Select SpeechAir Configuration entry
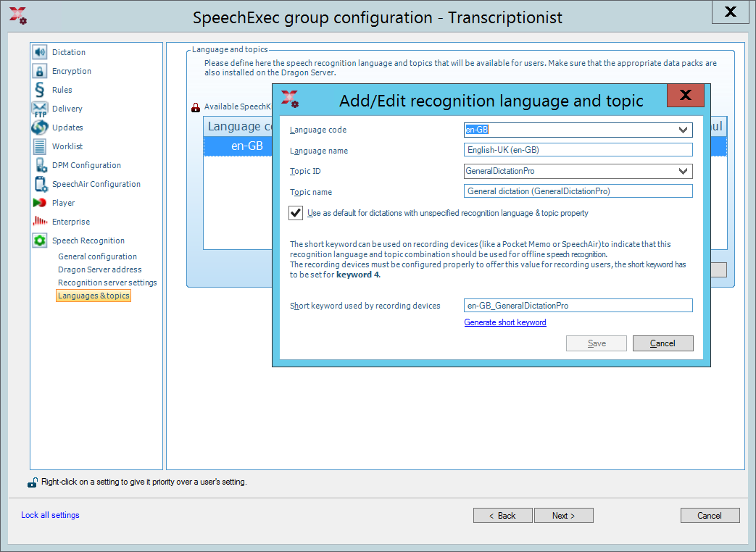The width and height of the screenshot is (756, 552). coord(96,184)
